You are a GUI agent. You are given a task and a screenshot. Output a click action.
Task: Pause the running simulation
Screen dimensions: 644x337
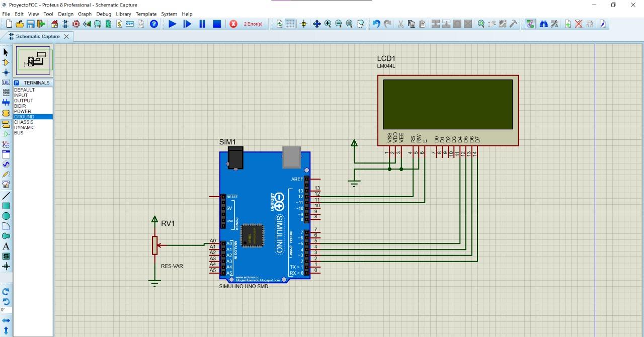pyautogui.click(x=202, y=24)
